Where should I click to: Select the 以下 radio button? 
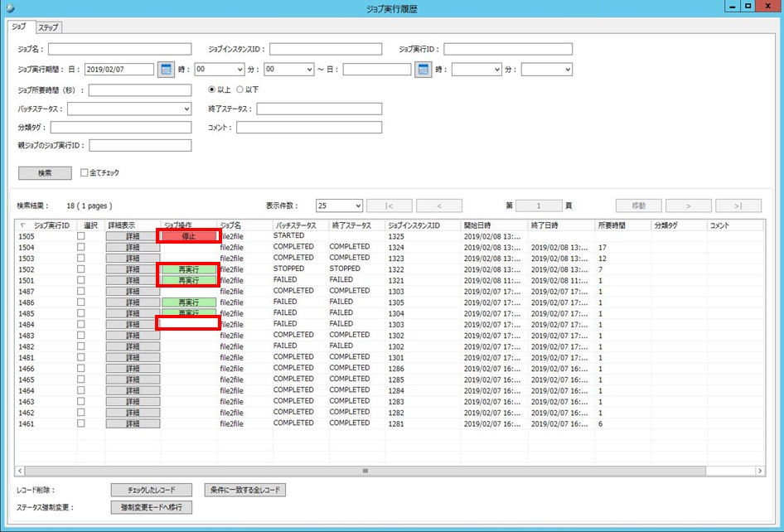[x=240, y=89]
